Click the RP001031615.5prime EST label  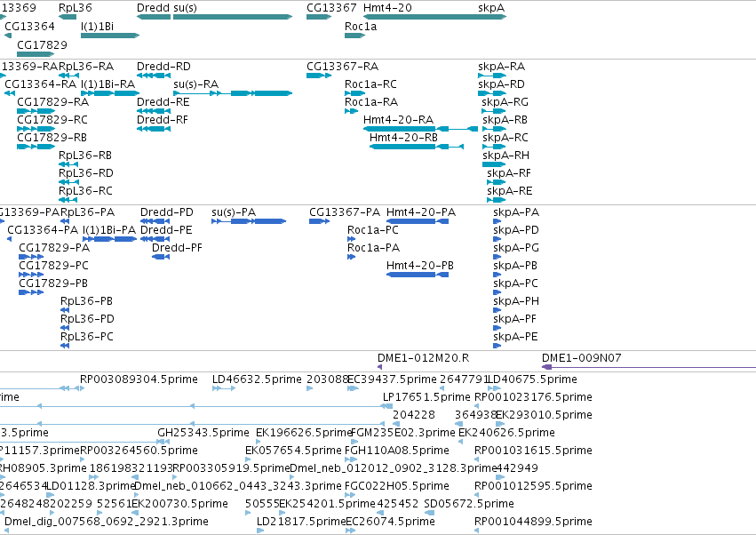534,451
